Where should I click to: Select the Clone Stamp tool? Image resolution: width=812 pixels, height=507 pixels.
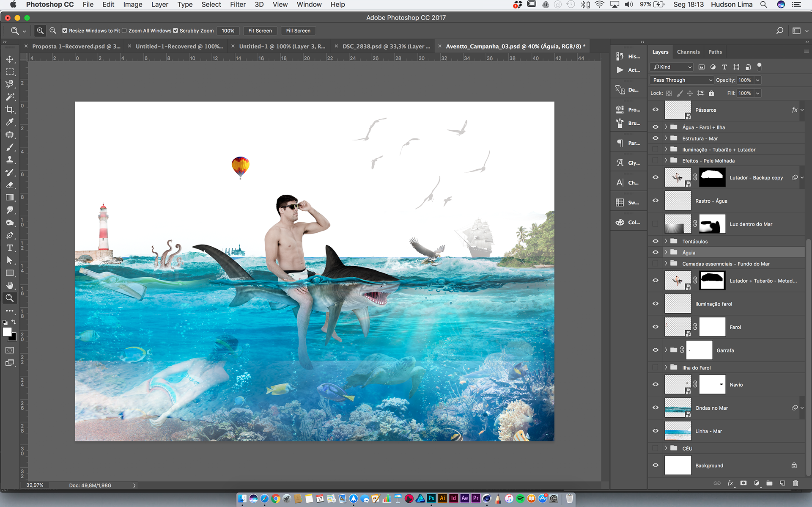tap(9, 160)
